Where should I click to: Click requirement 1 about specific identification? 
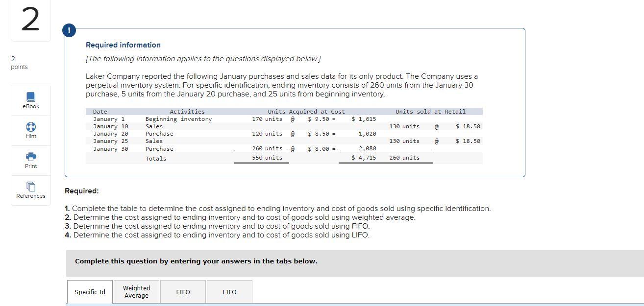(x=278, y=209)
